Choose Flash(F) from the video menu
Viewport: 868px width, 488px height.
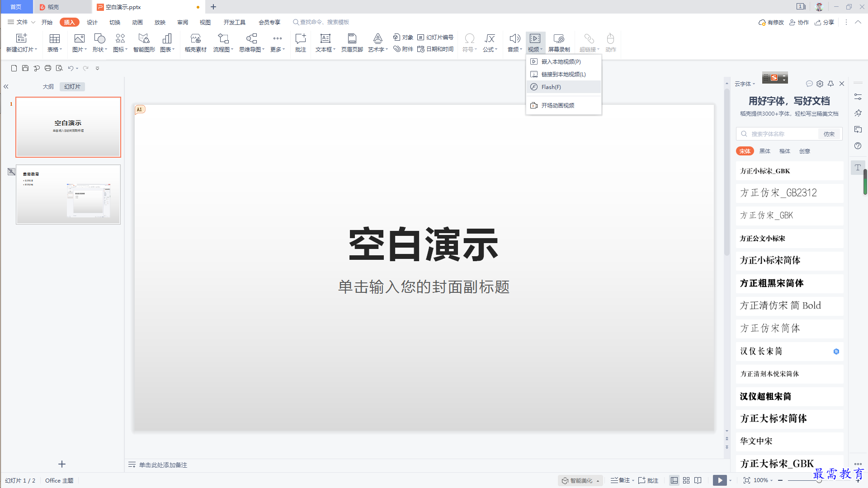pos(564,87)
